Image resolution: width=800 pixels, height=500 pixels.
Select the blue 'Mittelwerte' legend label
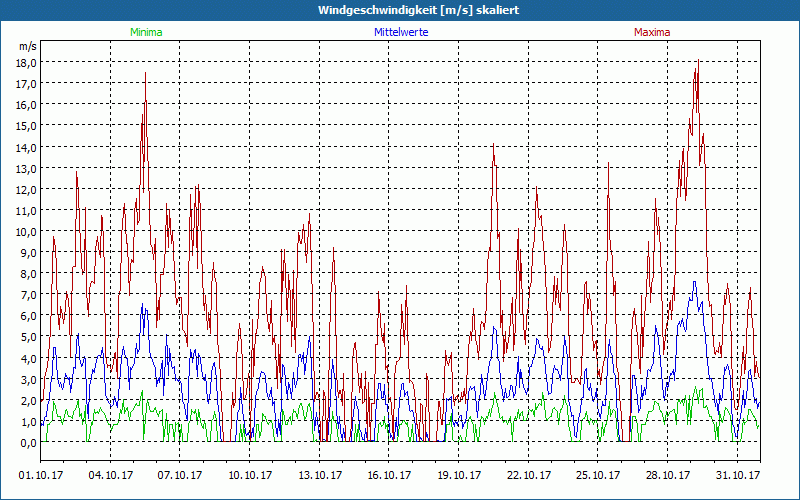(x=401, y=32)
